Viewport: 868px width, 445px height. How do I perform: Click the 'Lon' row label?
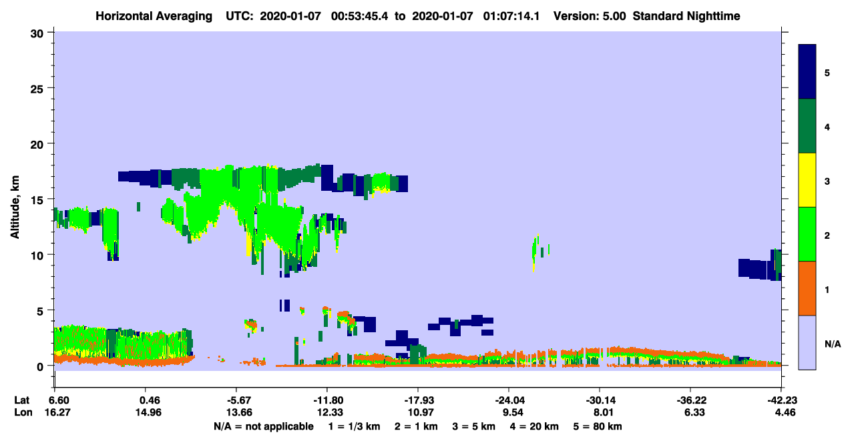pyautogui.click(x=22, y=412)
